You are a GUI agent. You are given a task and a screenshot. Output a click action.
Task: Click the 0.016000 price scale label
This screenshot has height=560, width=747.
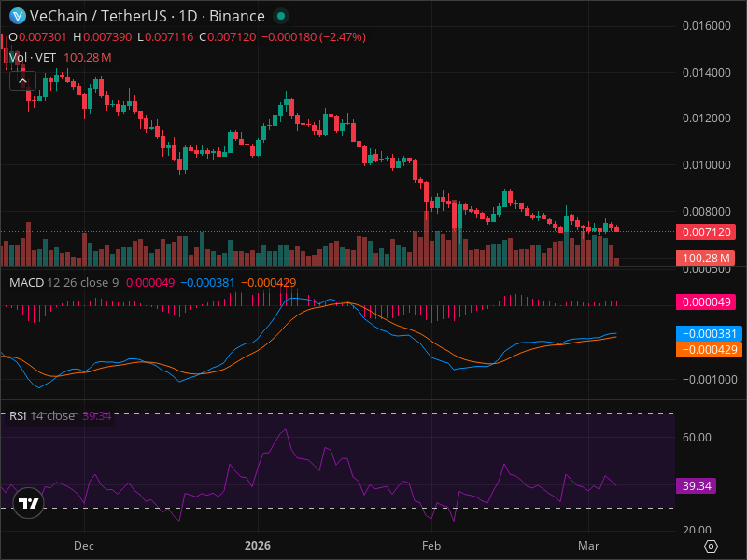(707, 26)
